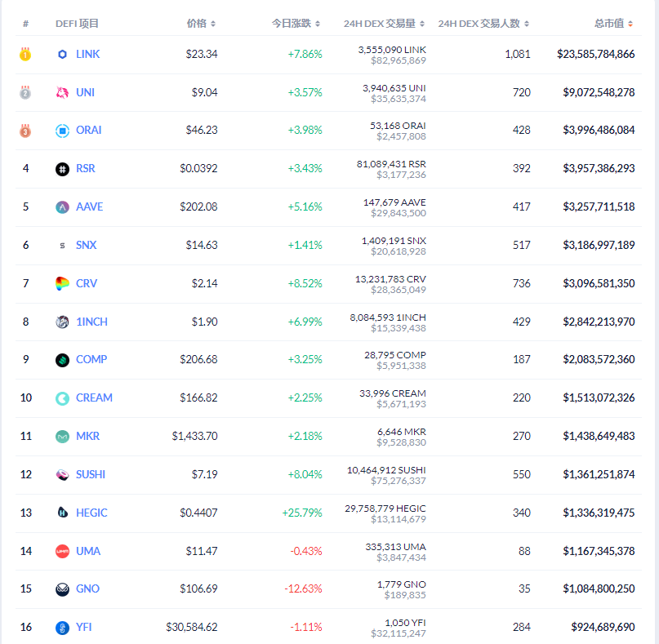Click COMP trader count 187
The width and height of the screenshot is (659, 644).
coord(522,360)
